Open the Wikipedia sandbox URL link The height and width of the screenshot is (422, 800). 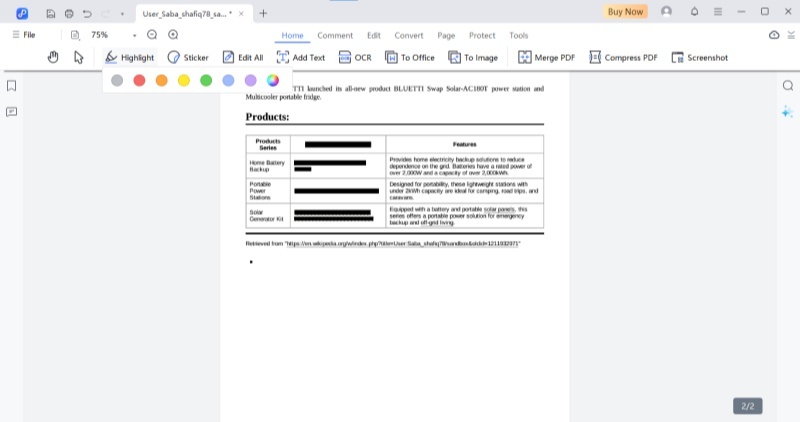click(x=402, y=244)
